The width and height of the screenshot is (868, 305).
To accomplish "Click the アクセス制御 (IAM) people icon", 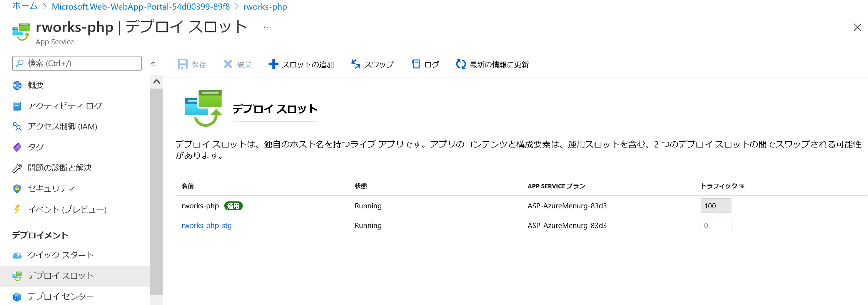I will point(17,127).
